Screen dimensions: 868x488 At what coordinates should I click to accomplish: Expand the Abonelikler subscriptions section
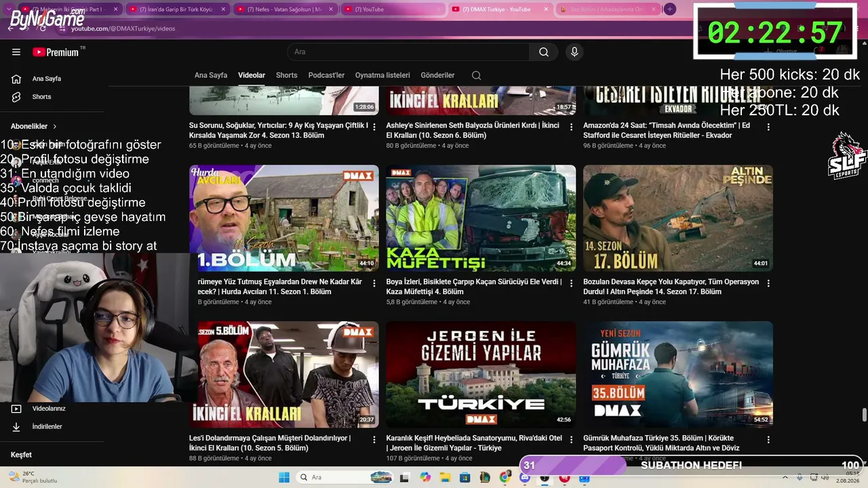coord(34,127)
